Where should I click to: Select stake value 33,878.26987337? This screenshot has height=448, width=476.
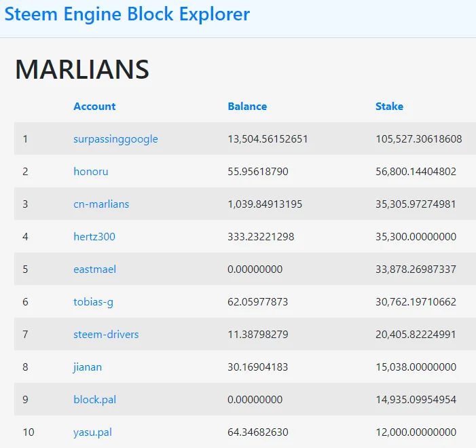click(416, 269)
